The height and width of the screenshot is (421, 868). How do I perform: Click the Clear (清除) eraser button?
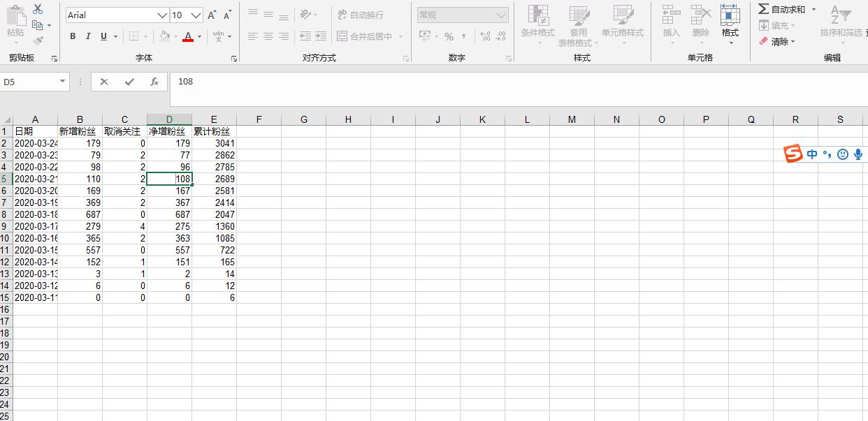point(776,41)
